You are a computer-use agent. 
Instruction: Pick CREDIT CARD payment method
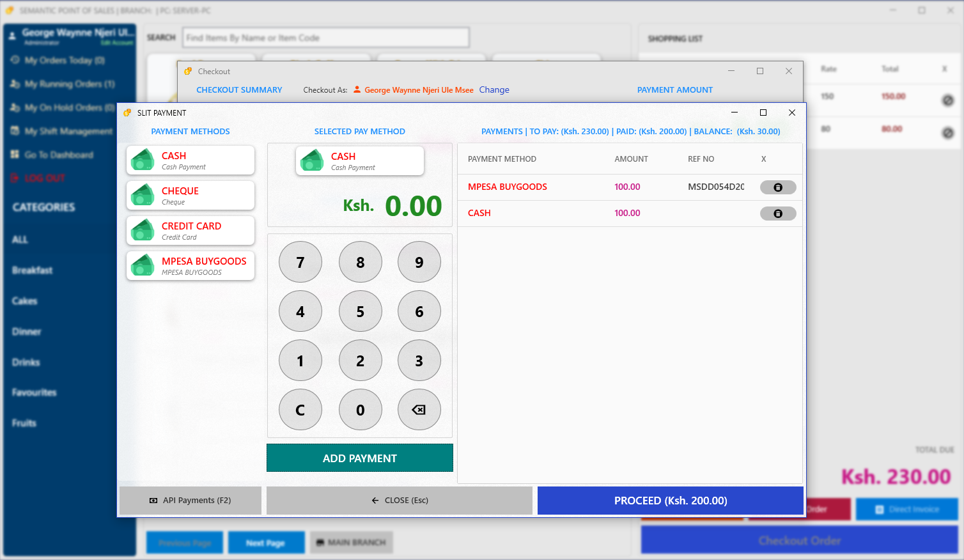coord(190,231)
